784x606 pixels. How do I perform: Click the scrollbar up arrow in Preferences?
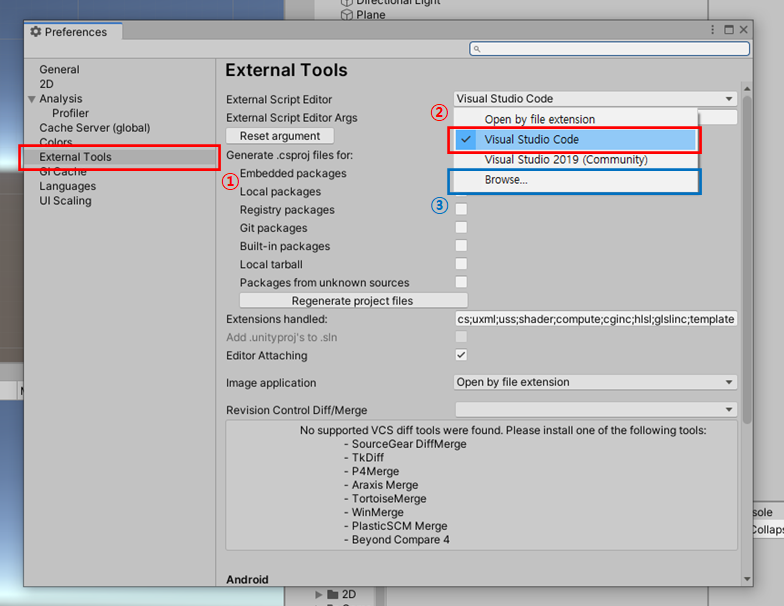[x=747, y=88]
